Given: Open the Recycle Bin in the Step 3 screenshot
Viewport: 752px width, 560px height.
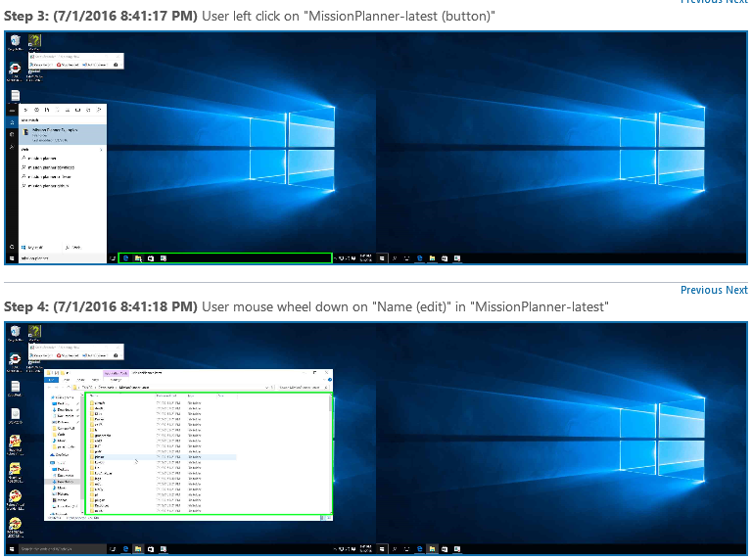Looking at the screenshot, I should [x=16, y=42].
